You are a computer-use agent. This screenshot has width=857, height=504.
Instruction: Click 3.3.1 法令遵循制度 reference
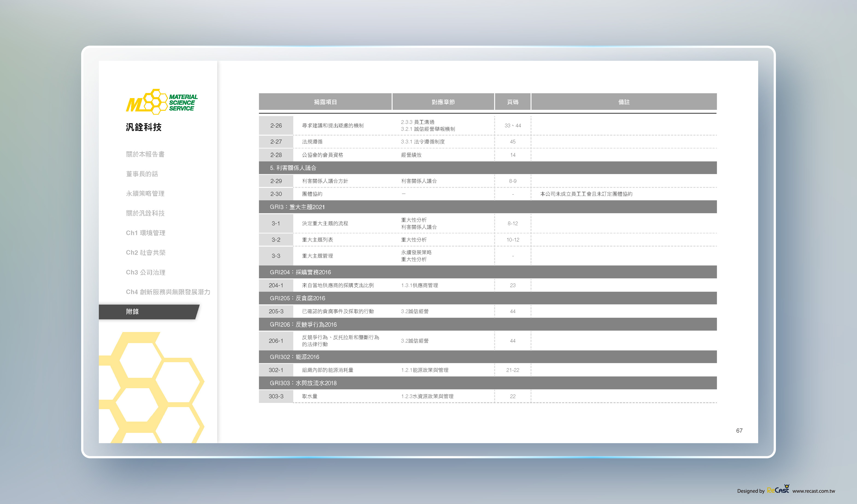(x=423, y=142)
